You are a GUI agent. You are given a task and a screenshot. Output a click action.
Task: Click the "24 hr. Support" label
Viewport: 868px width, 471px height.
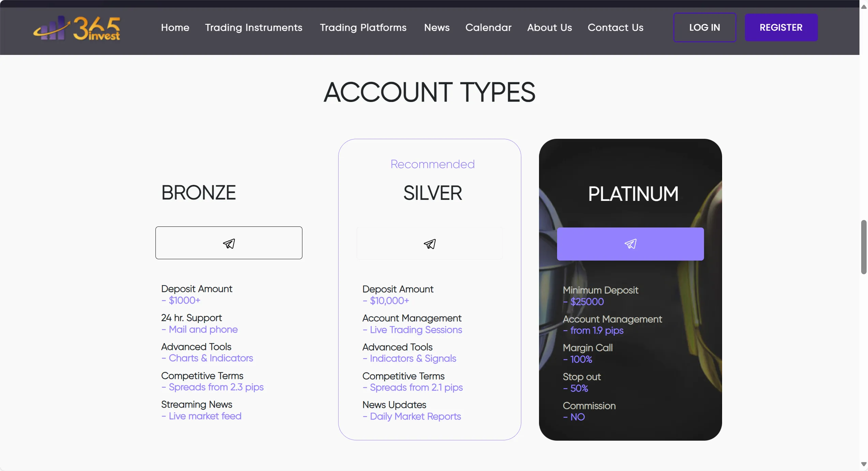coord(192,318)
